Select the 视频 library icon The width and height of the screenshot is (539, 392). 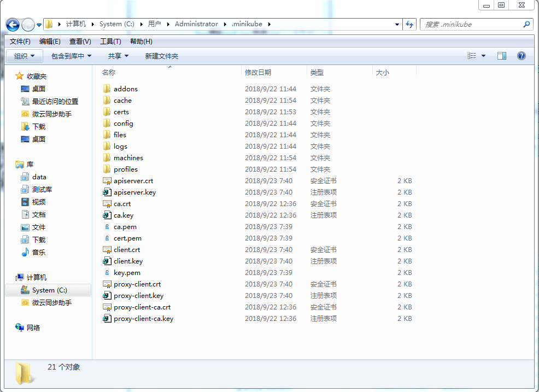[25, 202]
